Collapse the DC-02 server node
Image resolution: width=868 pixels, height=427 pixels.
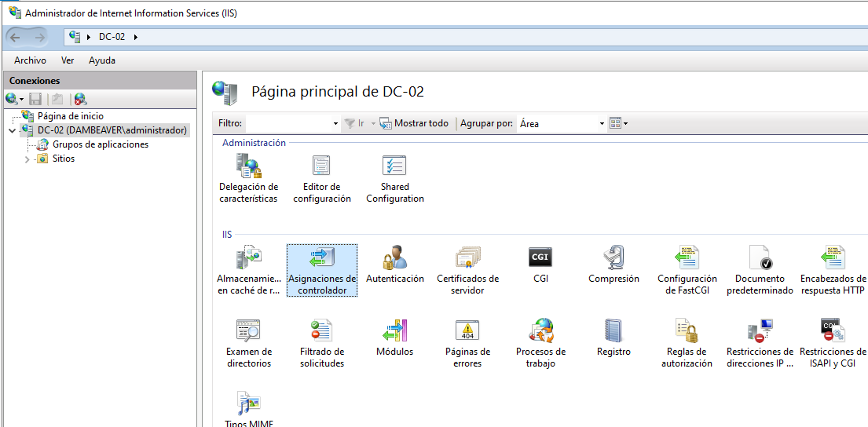tap(13, 131)
